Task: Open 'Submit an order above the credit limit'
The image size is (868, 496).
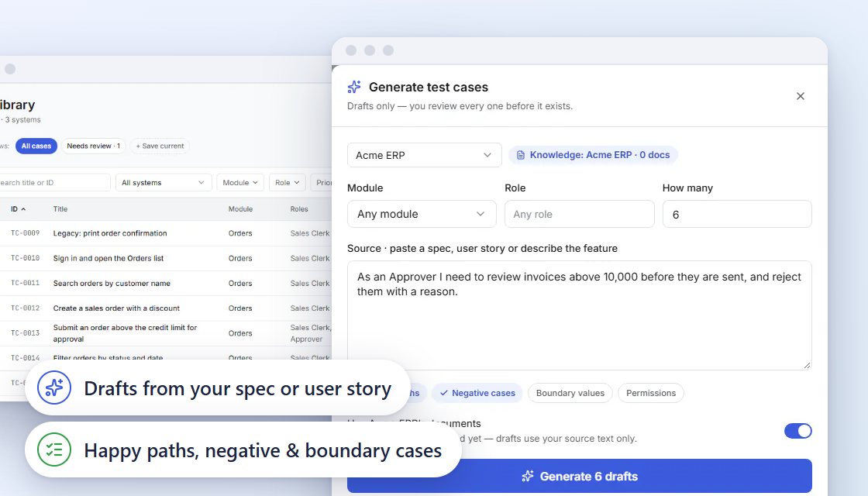Action: coord(125,333)
